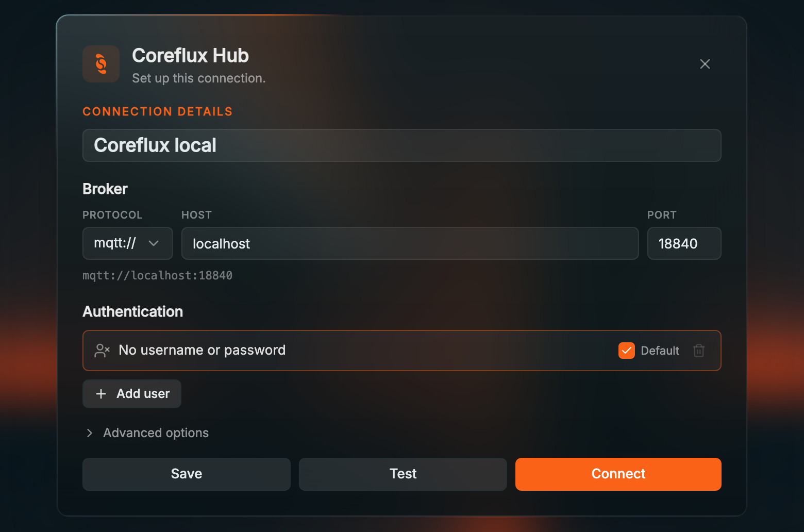The height and width of the screenshot is (532, 804).
Task: Toggle the Default checkbox
Action: point(627,351)
